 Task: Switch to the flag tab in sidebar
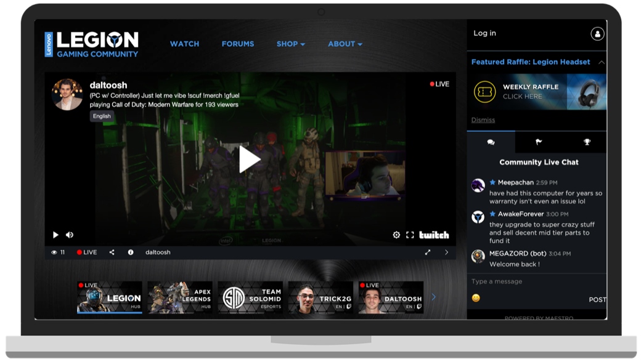[x=539, y=142]
